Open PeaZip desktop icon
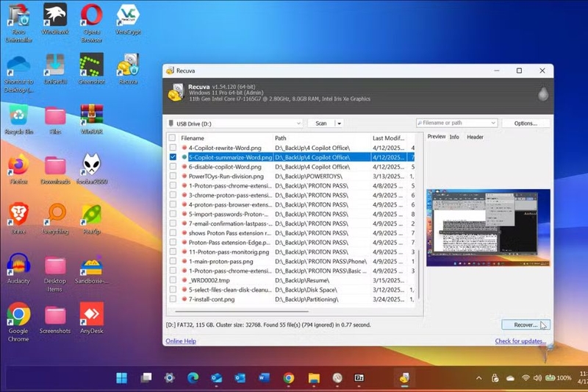The image size is (588, 392). click(92, 219)
